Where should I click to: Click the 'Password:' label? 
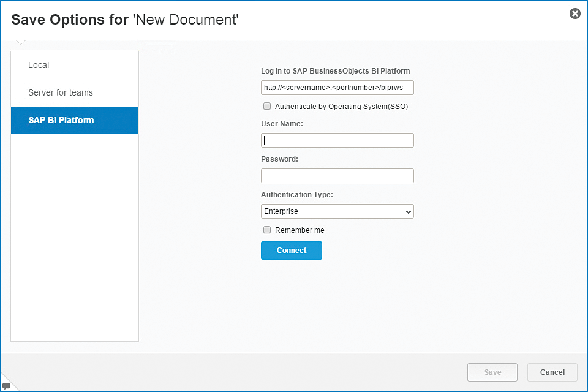coord(279,159)
